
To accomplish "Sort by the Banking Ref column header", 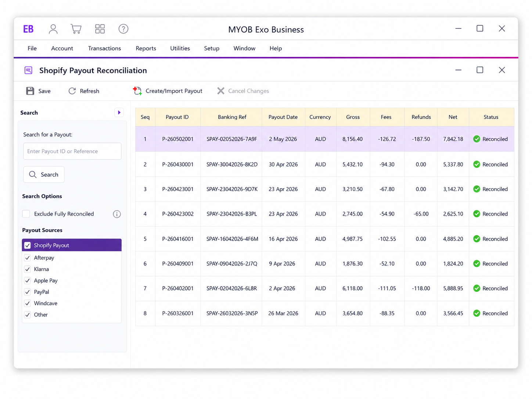I will (x=232, y=117).
